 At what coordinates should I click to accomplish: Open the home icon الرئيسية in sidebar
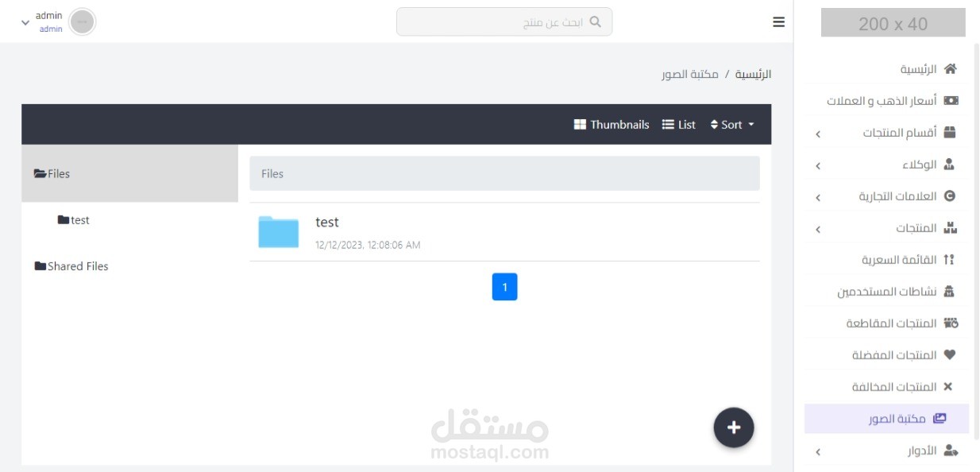949,69
